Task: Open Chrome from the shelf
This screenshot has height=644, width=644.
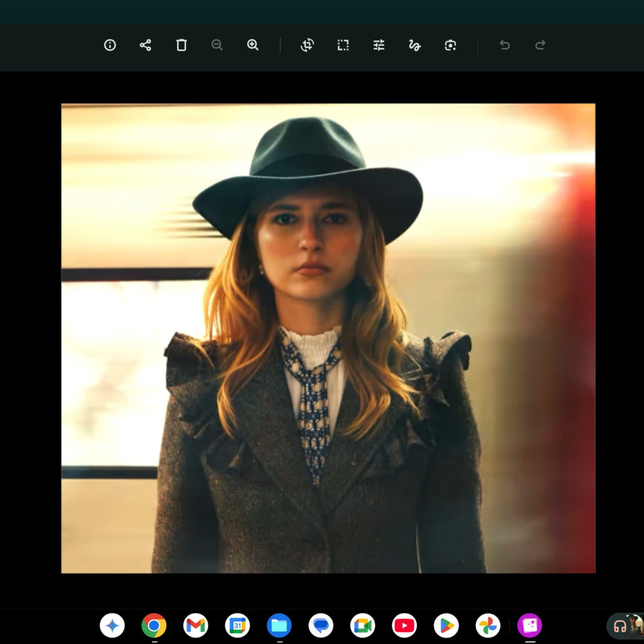Action: pos(154,626)
